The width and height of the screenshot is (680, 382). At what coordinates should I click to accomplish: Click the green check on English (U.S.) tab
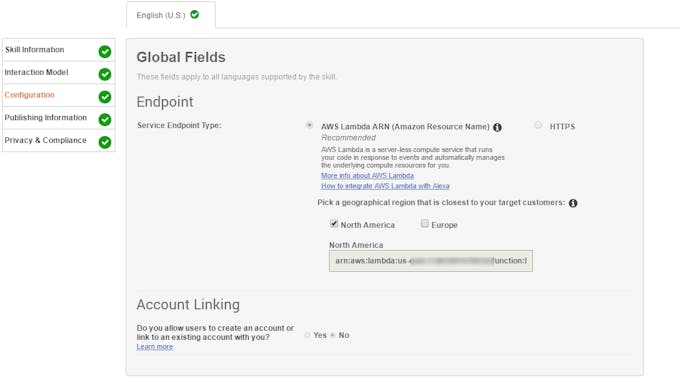tap(195, 14)
